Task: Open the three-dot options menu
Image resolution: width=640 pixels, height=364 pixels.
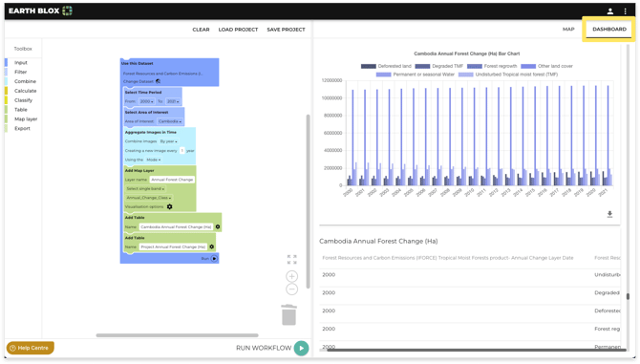Action: 625,11
